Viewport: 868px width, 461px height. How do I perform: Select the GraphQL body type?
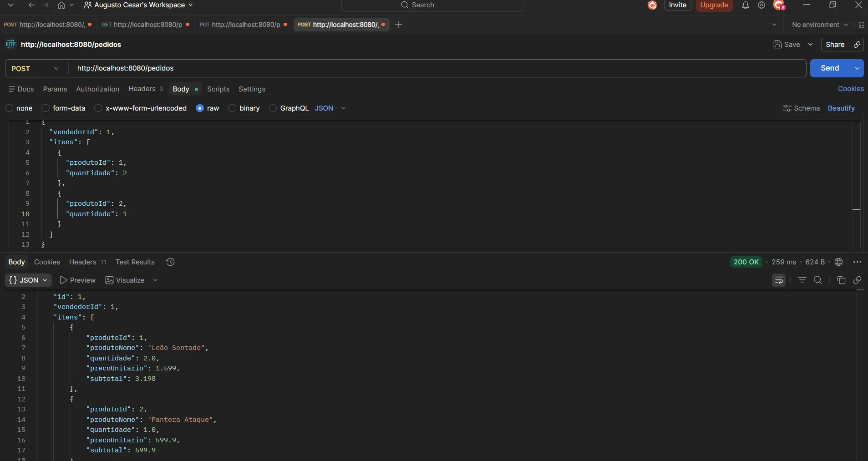[x=273, y=108]
